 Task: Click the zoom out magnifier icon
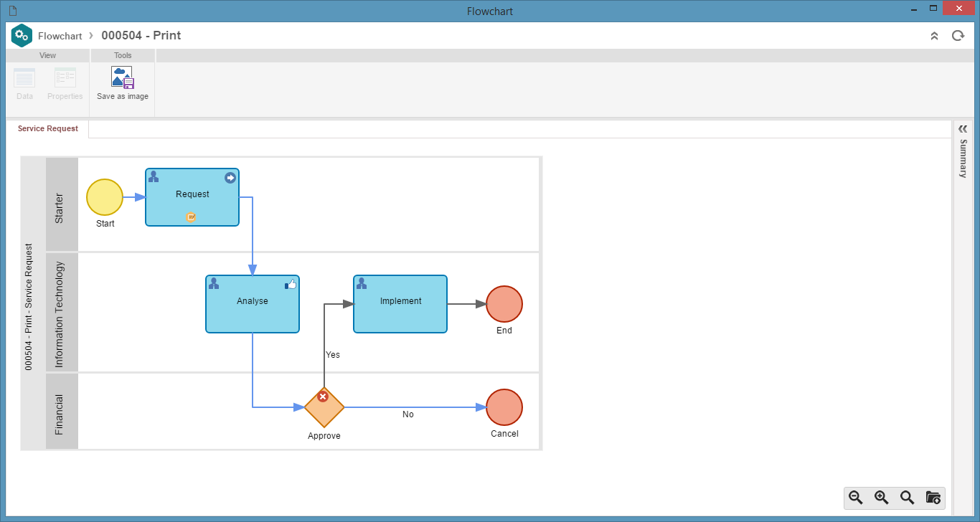856,498
